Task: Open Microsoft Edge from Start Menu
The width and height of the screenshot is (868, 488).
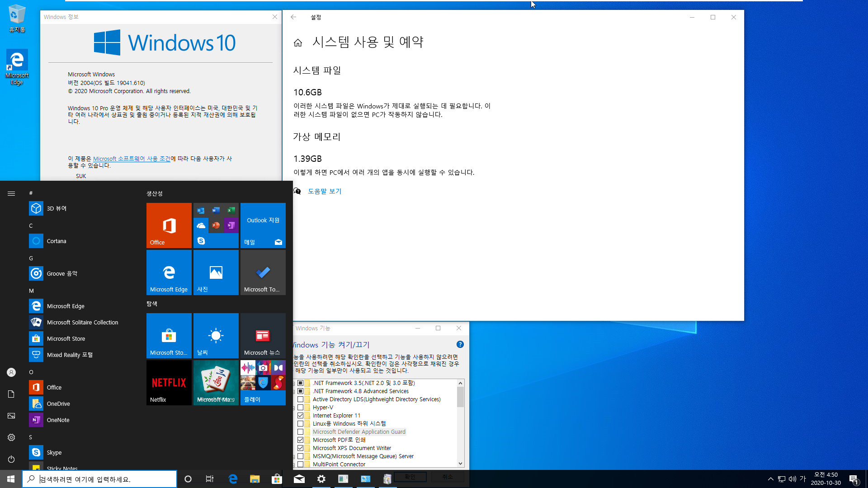Action: pyautogui.click(x=65, y=305)
